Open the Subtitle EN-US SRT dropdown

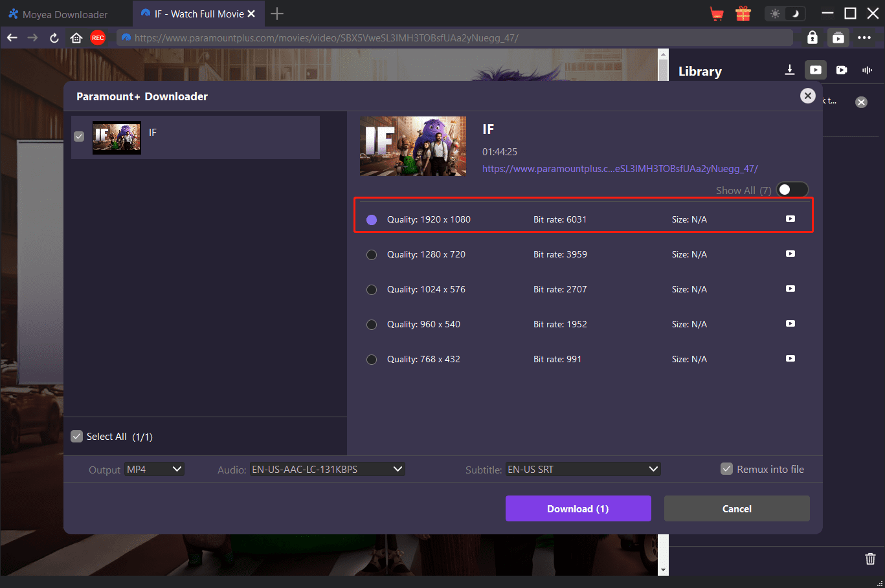[x=583, y=470]
